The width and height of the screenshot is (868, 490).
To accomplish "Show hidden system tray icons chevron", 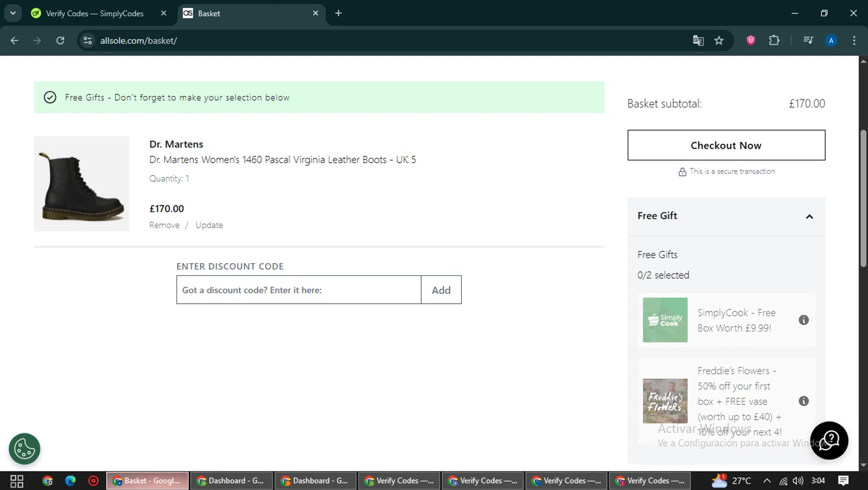I will (767, 481).
